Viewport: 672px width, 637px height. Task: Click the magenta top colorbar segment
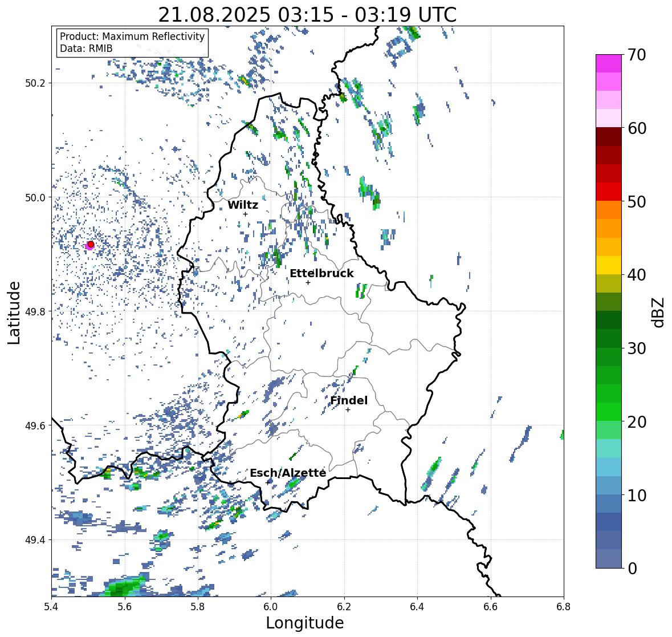coord(609,63)
